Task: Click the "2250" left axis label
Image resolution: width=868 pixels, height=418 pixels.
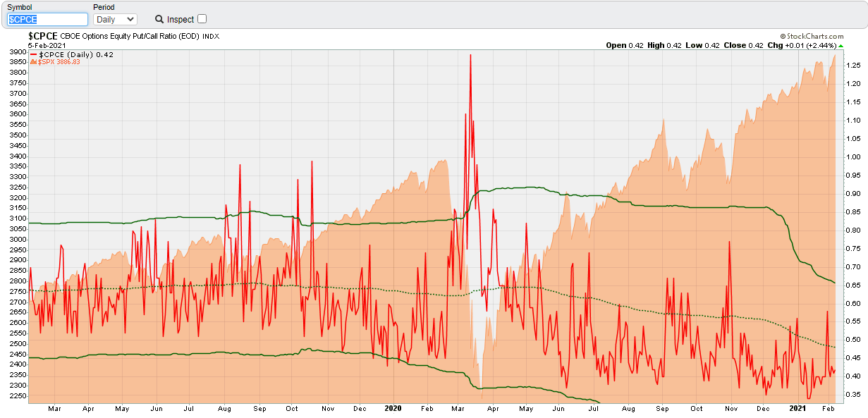Action: click(18, 395)
